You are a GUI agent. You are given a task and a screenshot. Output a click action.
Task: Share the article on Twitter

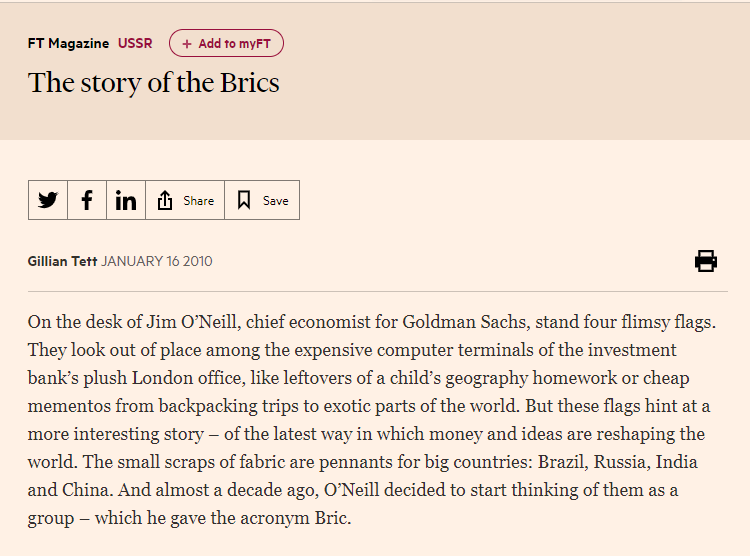point(48,200)
